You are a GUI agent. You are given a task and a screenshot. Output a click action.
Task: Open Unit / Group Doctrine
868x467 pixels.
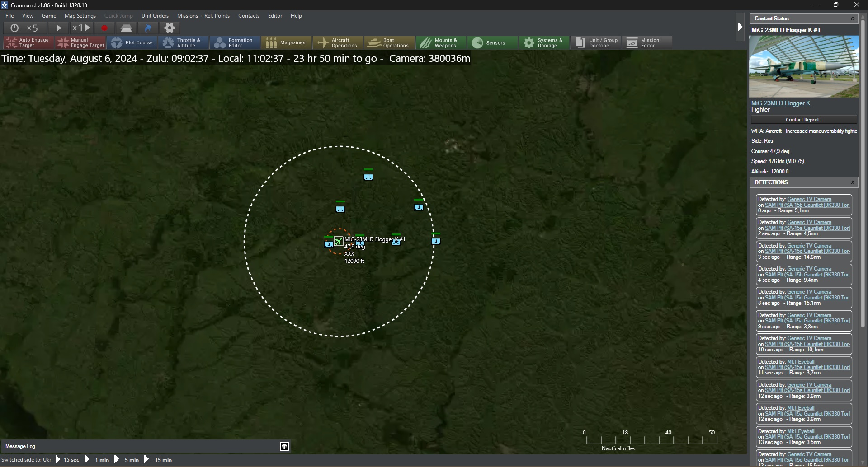pos(596,43)
